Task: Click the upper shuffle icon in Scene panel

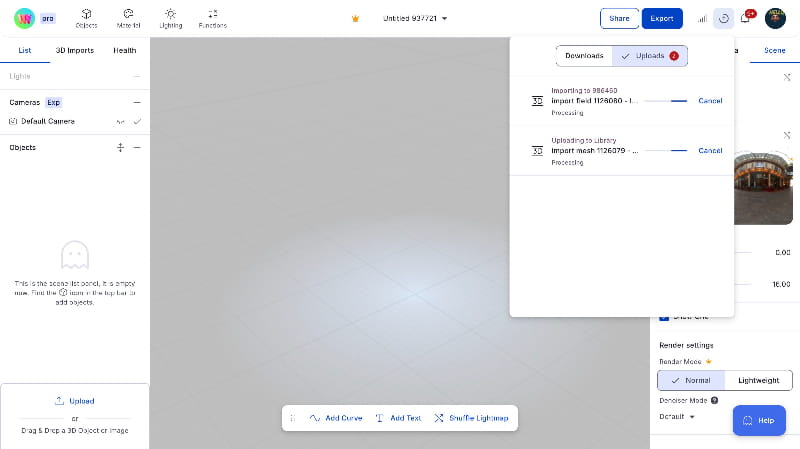Action: click(x=787, y=78)
